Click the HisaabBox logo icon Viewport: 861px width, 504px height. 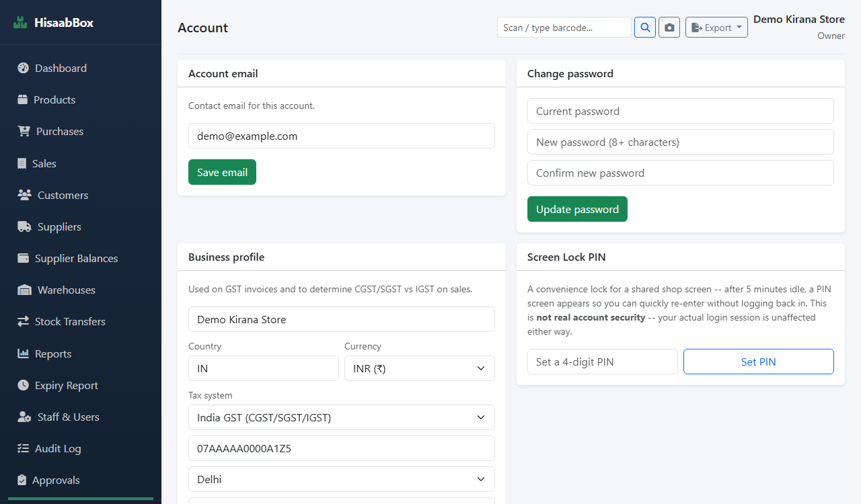[x=21, y=23]
